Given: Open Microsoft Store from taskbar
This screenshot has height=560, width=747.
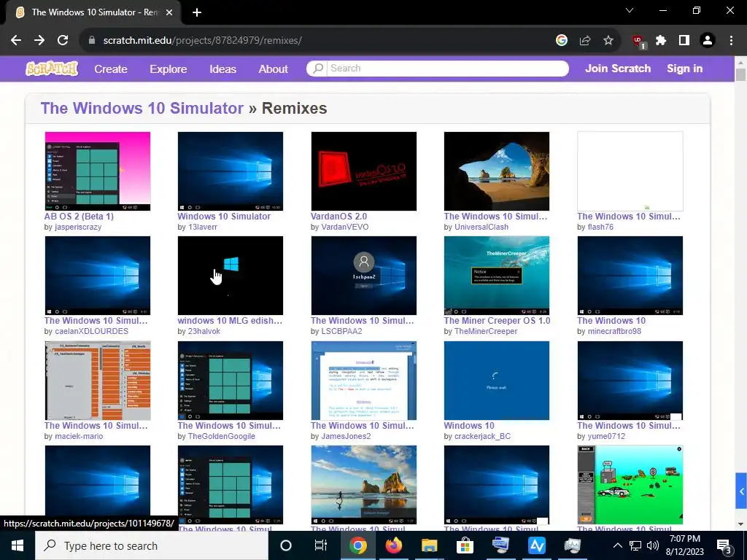Looking at the screenshot, I should point(465,545).
